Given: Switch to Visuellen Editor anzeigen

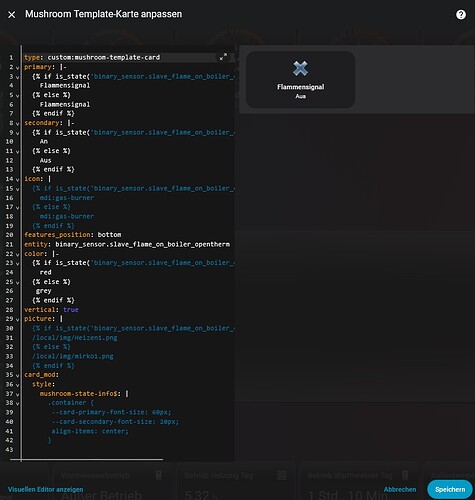Looking at the screenshot, I should [x=45, y=489].
